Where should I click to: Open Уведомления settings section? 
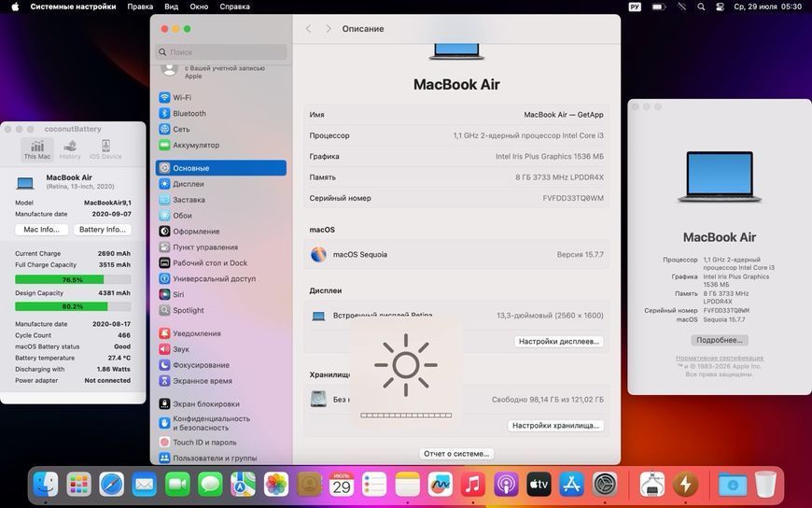(220, 333)
